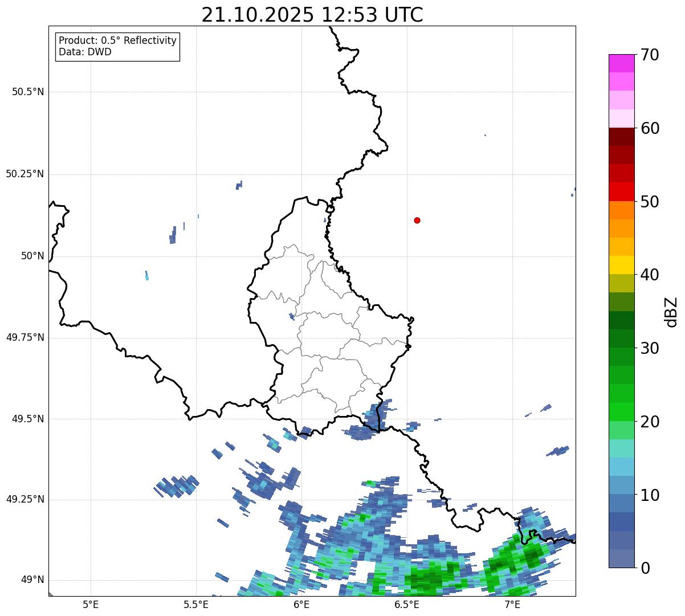Click the colorbar 20 tick label

pyautogui.click(x=650, y=422)
